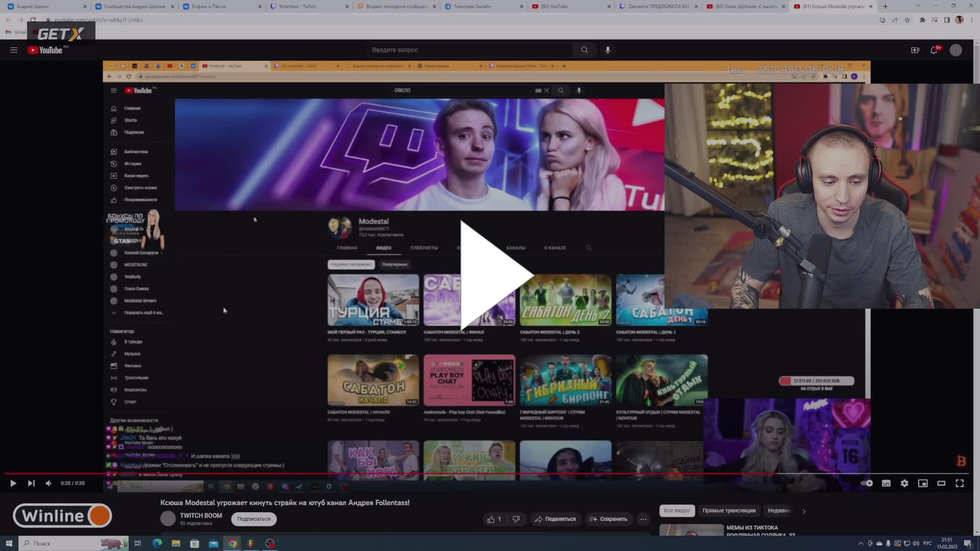The height and width of the screenshot is (551, 980).
Task: Show more chips with right chevron
Action: pos(804,511)
